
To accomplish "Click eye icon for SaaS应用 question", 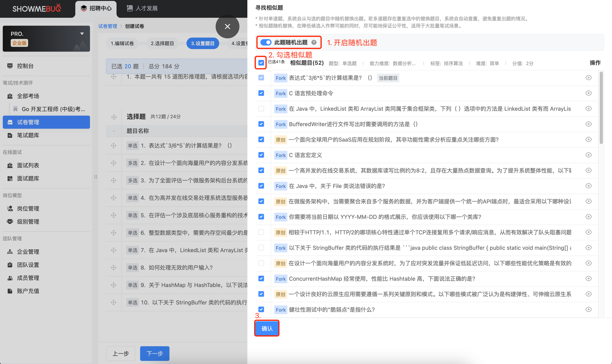I will pos(588,139).
